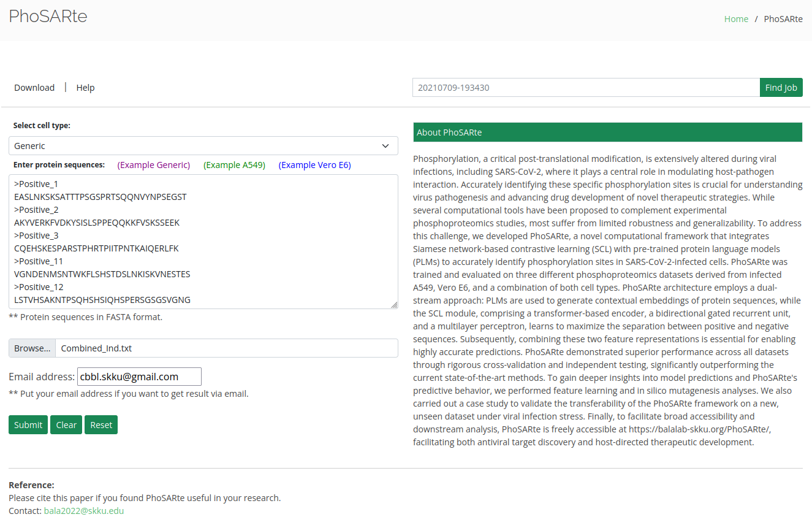Open the bala2022@skku.edu contact link
812x525 pixels.
(x=84, y=511)
